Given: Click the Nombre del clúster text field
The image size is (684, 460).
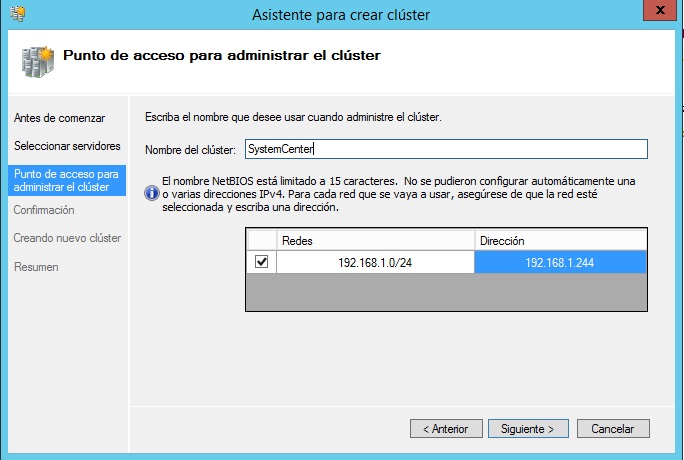Looking at the screenshot, I should [x=445, y=149].
